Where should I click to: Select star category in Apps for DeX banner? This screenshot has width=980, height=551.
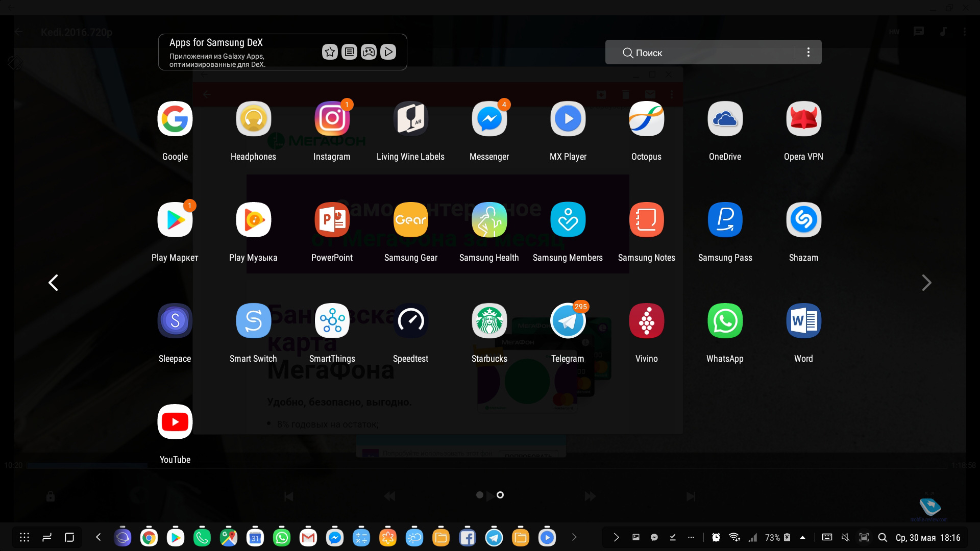tap(330, 52)
